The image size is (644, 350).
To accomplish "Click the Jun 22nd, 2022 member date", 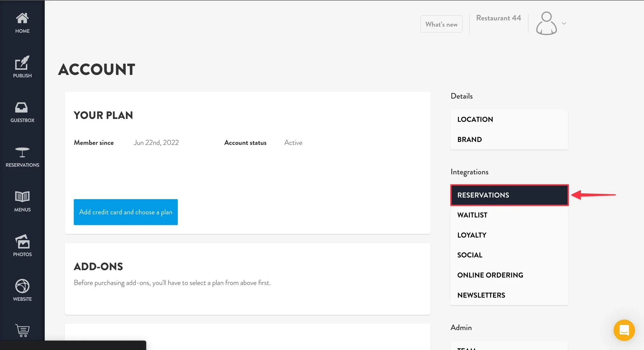I will point(156,143).
